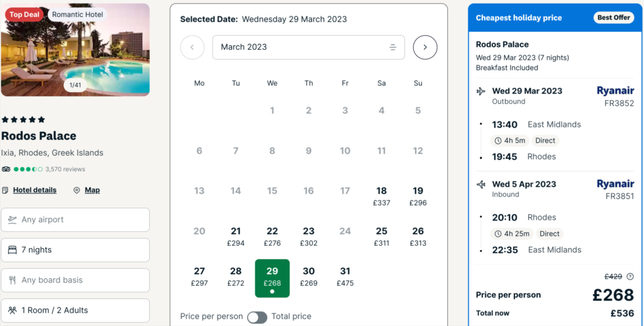Pick 31 March priced at £475

click(345, 276)
